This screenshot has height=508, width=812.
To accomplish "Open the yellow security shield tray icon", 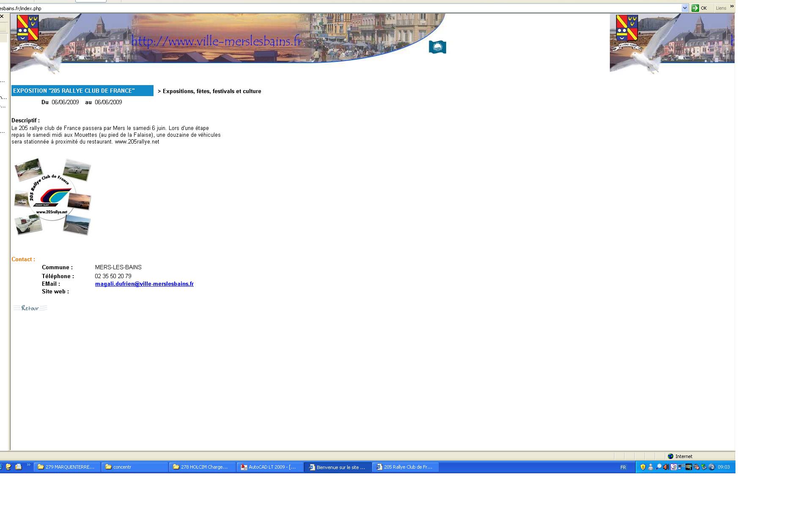I will coord(643,467).
